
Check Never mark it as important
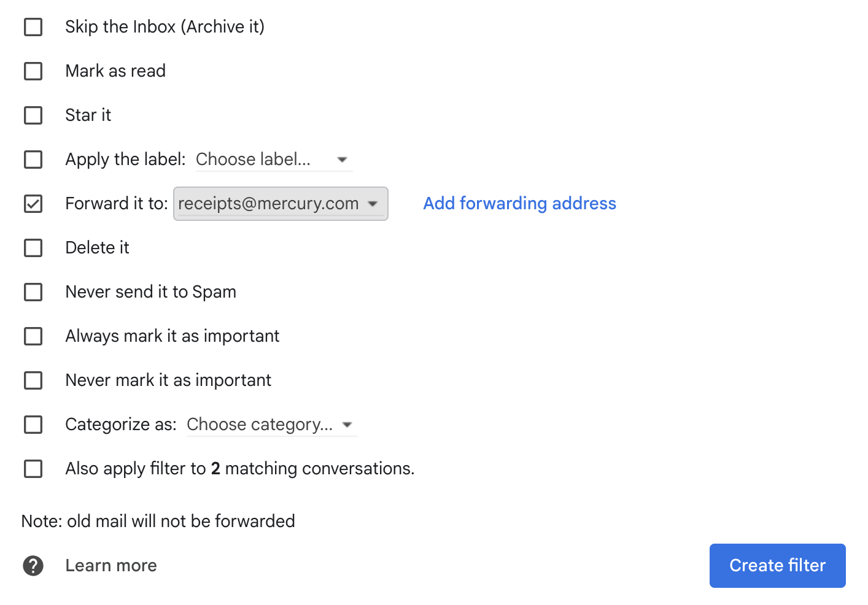(x=33, y=380)
